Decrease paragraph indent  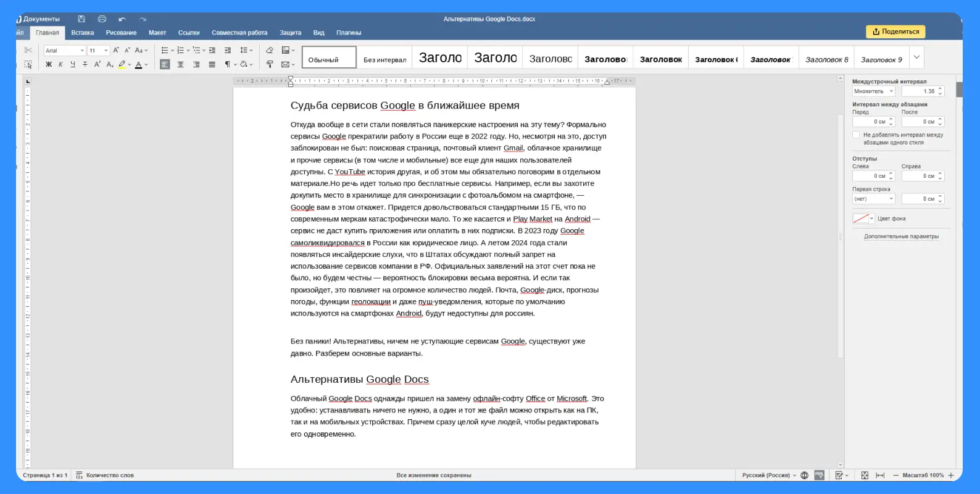coord(212,50)
